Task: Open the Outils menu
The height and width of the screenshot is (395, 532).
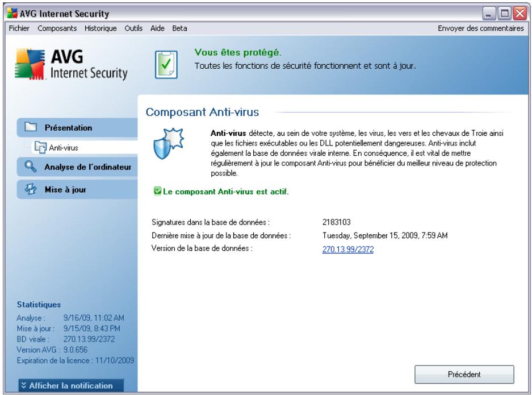Action: point(133,28)
